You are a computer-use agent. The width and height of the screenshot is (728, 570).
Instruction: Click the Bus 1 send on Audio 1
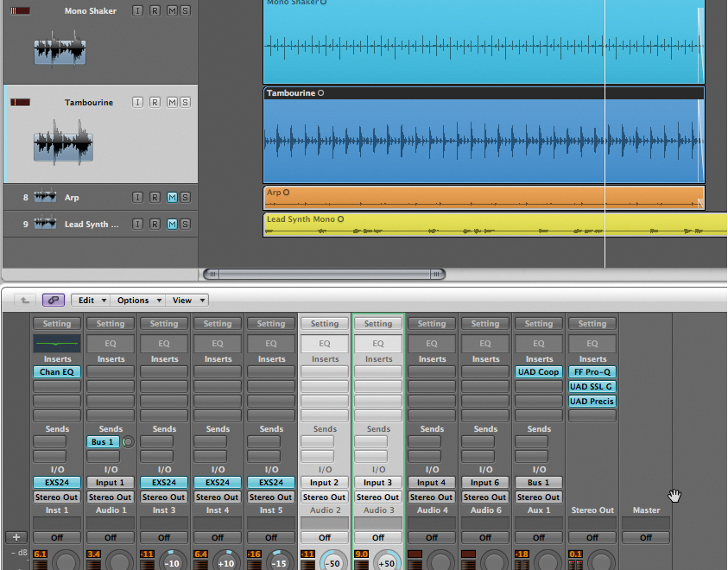click(x=103, y=442)
